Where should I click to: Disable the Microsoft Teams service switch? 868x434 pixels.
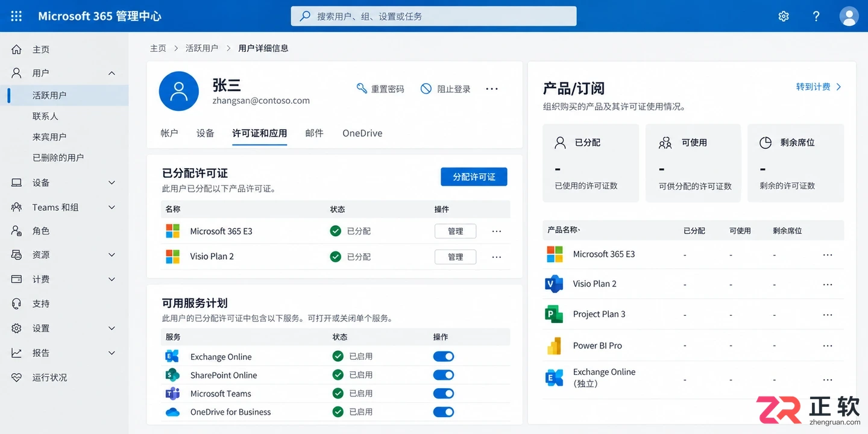click(x=444, y=394)
